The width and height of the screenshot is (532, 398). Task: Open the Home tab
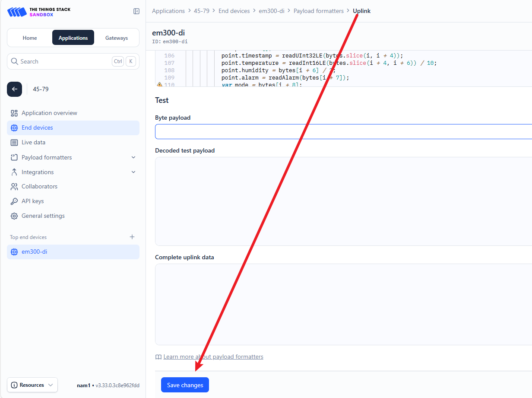(30, 38)
